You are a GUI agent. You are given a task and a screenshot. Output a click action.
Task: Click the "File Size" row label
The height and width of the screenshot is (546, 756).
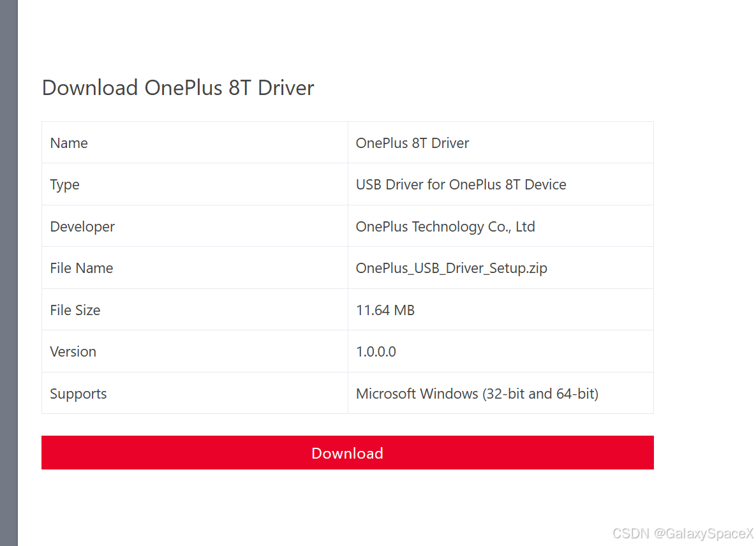point(75,310)
